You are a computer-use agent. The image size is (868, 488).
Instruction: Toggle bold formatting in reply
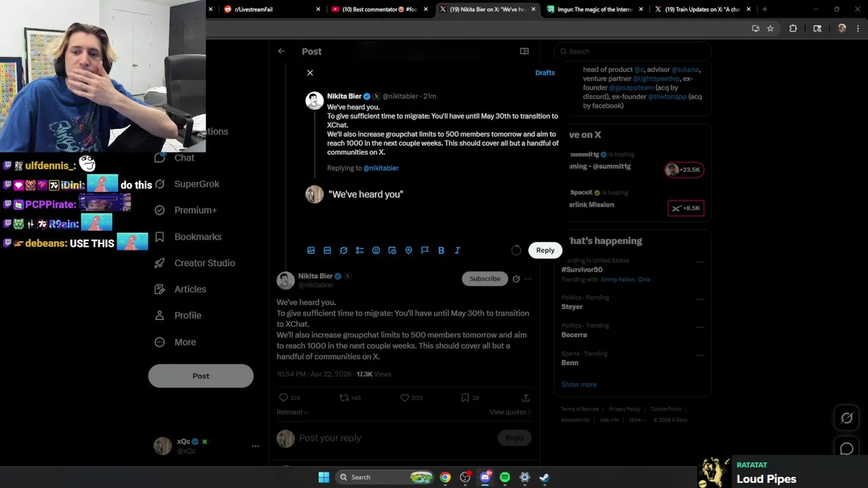pyautogui.click(x=441, y=250)
